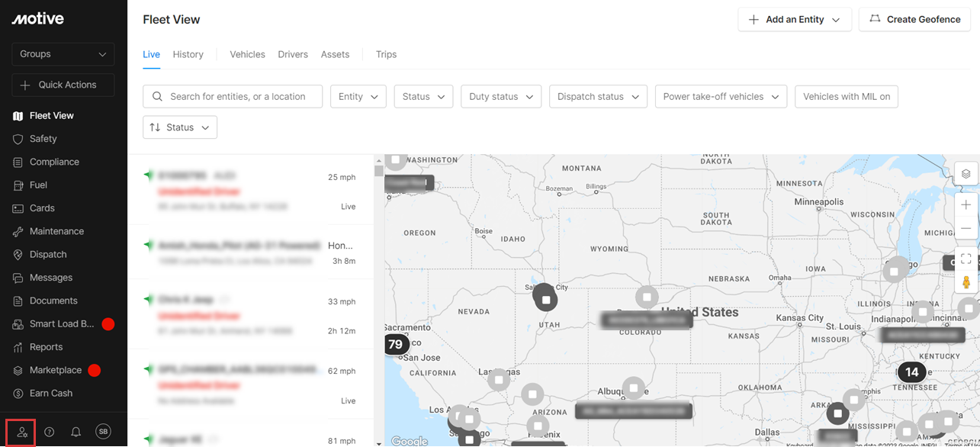
Task: Click the search entities or location field
Action: click(233, 97)
